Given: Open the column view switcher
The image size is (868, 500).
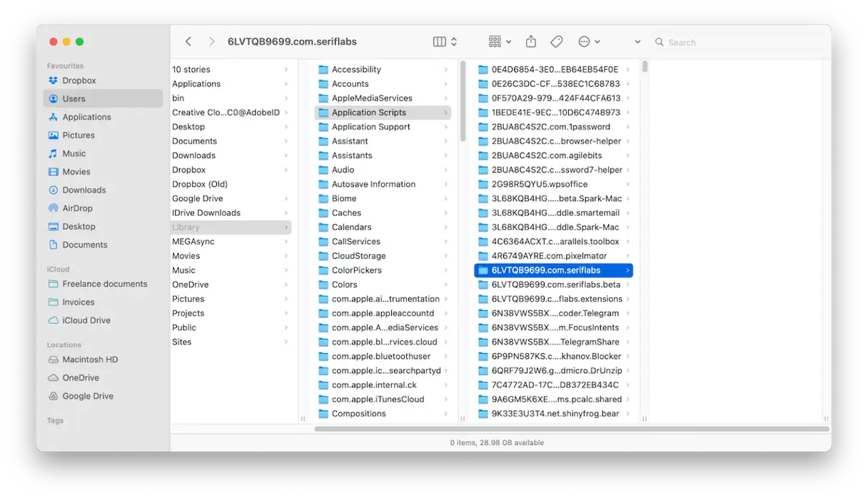Looking at the screenshot, I should click(445, 42).
